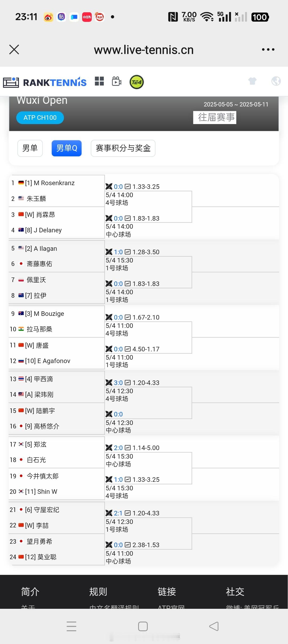Tap the Android back navigation triangle
Screen dimensions: 288x644
pyautogui.click(x=214, y=626)
